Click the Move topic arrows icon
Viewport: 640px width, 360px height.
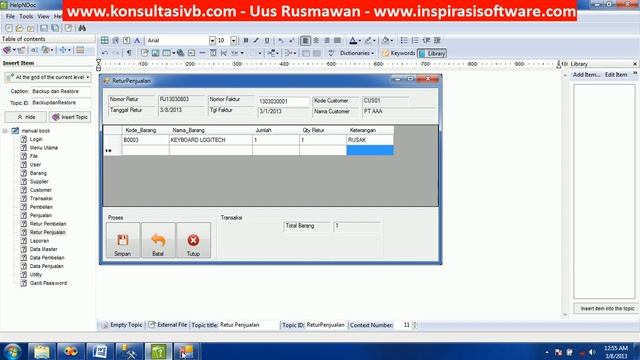[62, 50]
